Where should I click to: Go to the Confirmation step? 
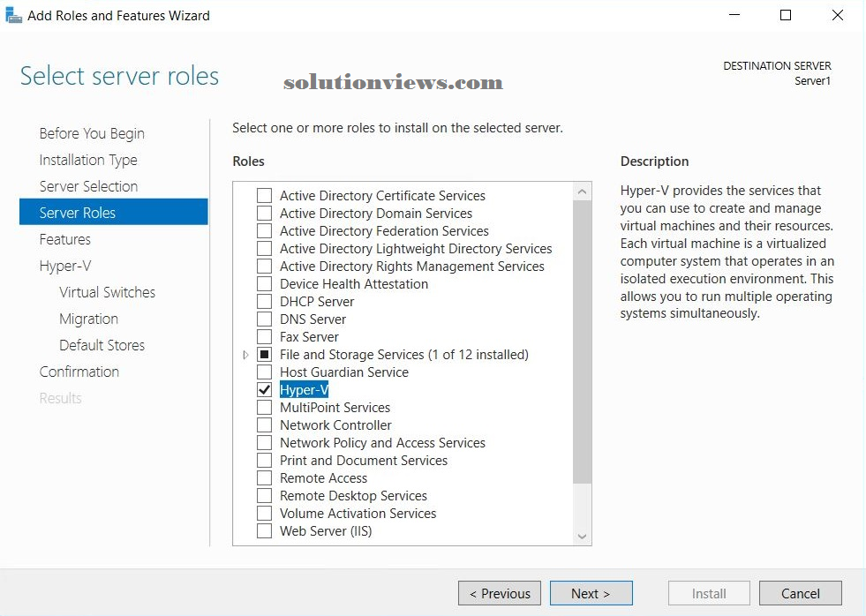click(x=79, y=372)
